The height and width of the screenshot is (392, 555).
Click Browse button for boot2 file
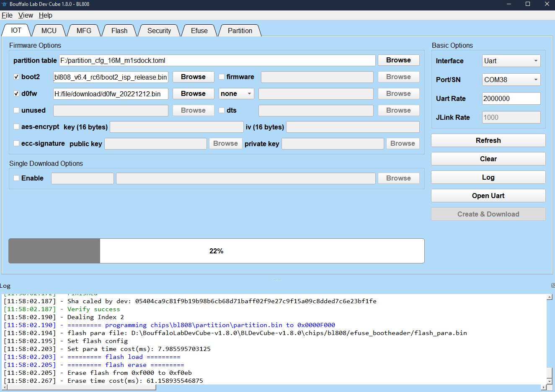coord(193,77)
